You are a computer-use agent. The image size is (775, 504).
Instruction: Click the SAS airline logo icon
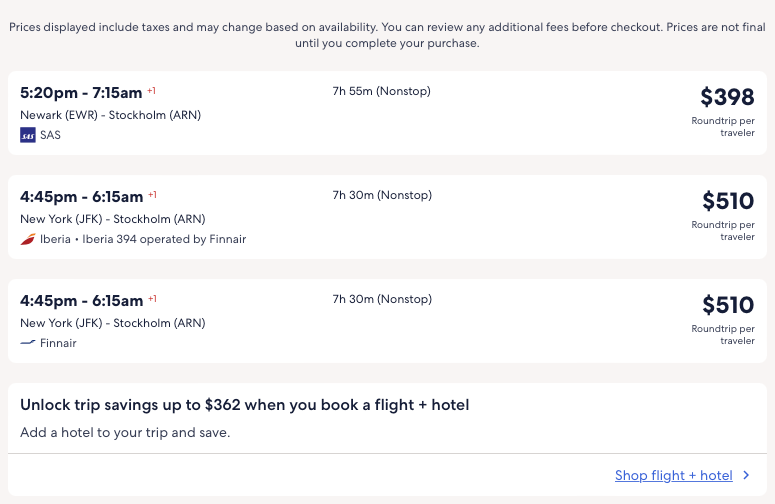point(28,135)
